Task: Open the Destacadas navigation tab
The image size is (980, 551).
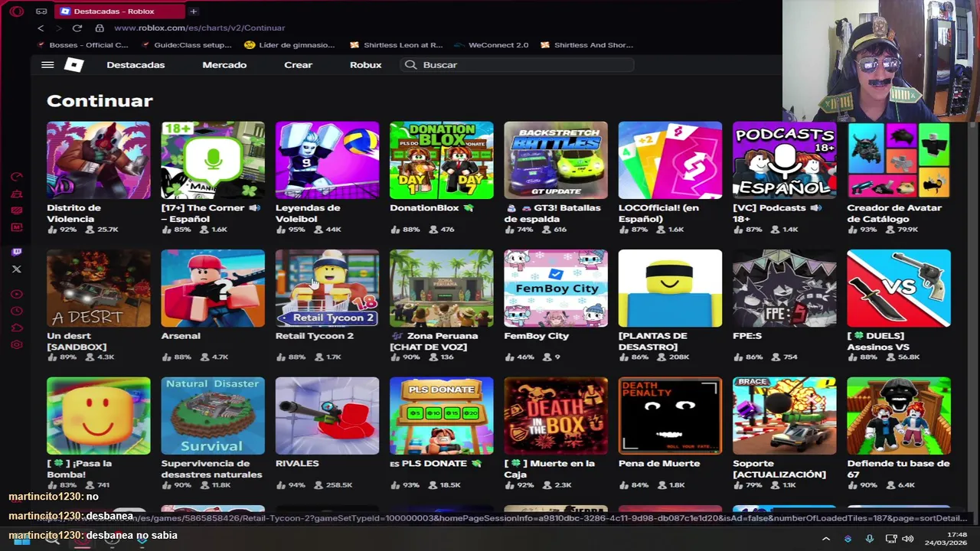Action: 136,65
